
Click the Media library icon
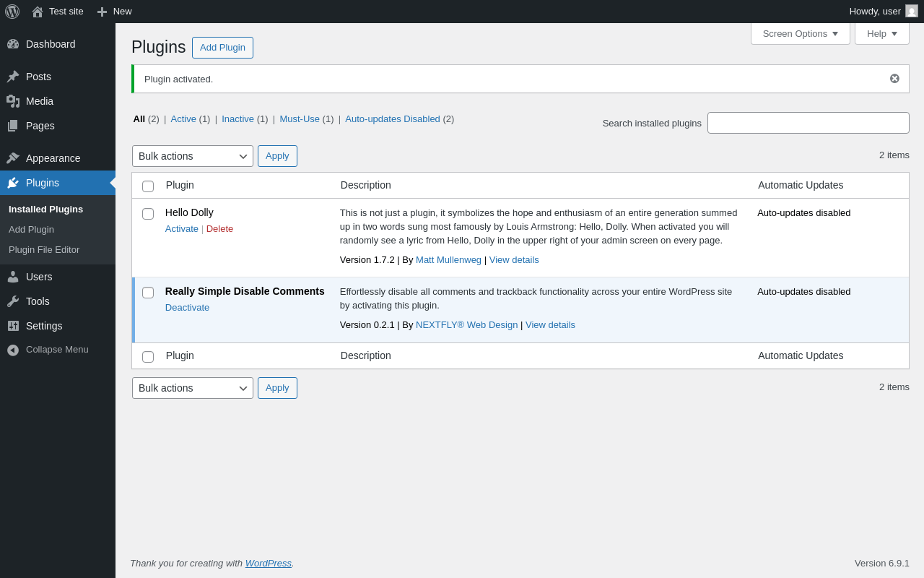pos(13,101)
